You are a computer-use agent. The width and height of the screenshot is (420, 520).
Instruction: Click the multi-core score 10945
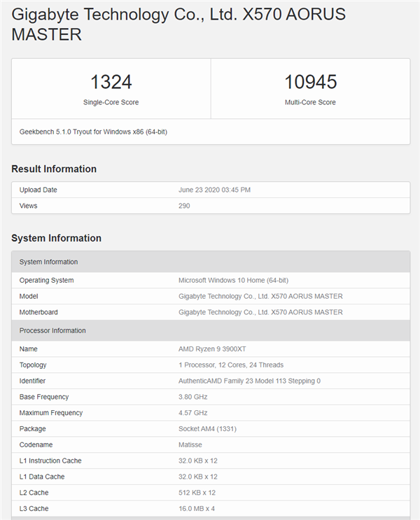point(310,82)
